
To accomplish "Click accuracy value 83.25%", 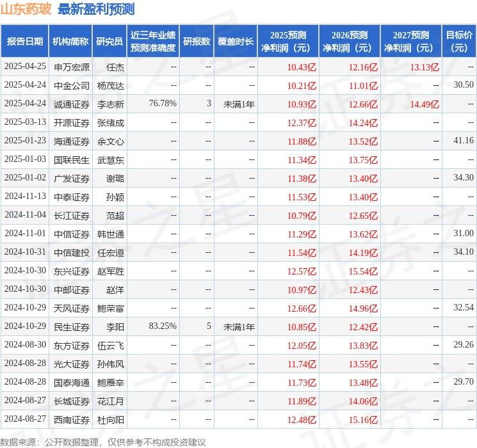I will [163, 326].
